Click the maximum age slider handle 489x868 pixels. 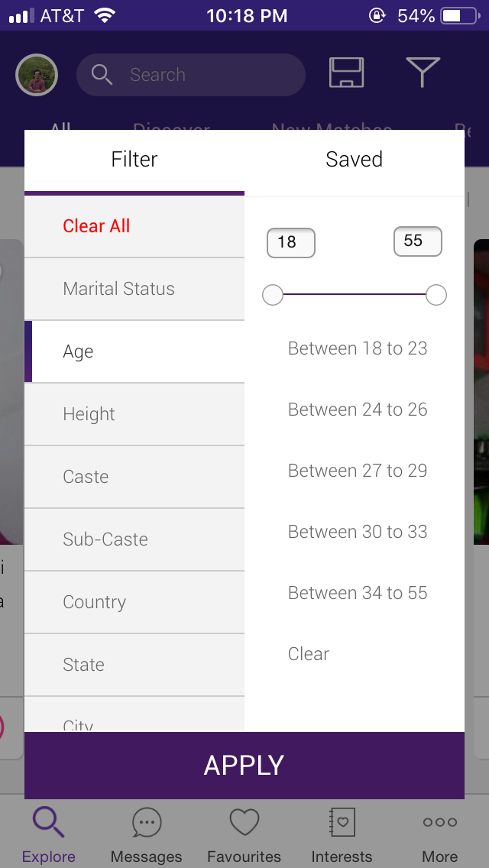pyautogui.click(x=436, y=295)
